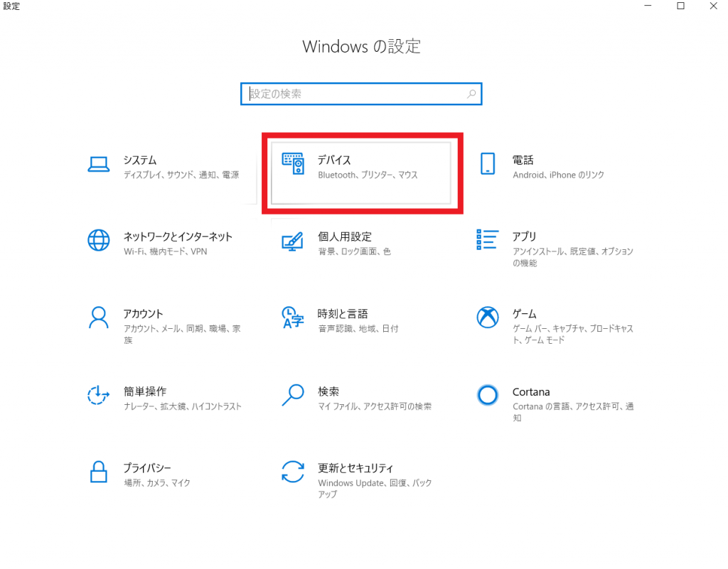
Task: Open the アカウント settings title
Action: coord(143,313)
